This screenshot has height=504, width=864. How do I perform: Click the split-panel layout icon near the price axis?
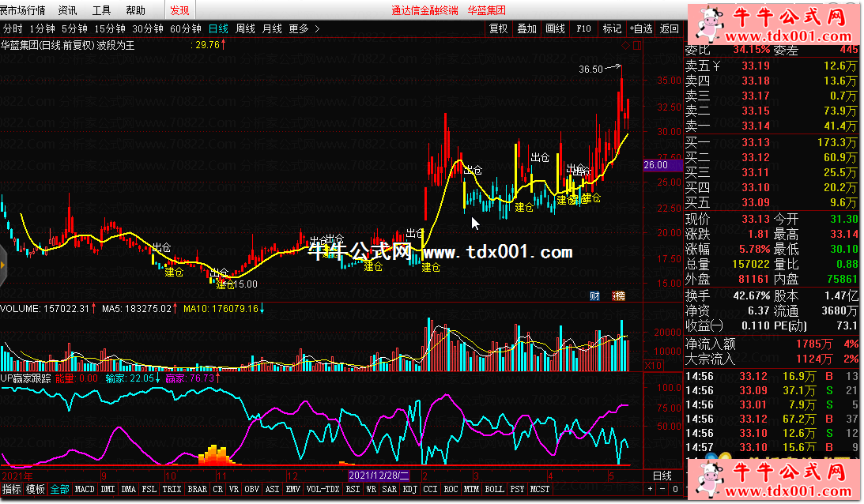(637, 46)
